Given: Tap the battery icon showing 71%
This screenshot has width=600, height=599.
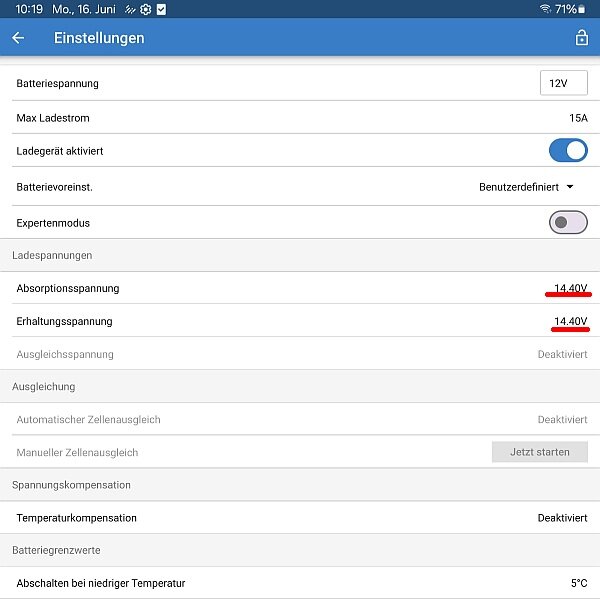Looking at the screenshot, I should (582, 9).
